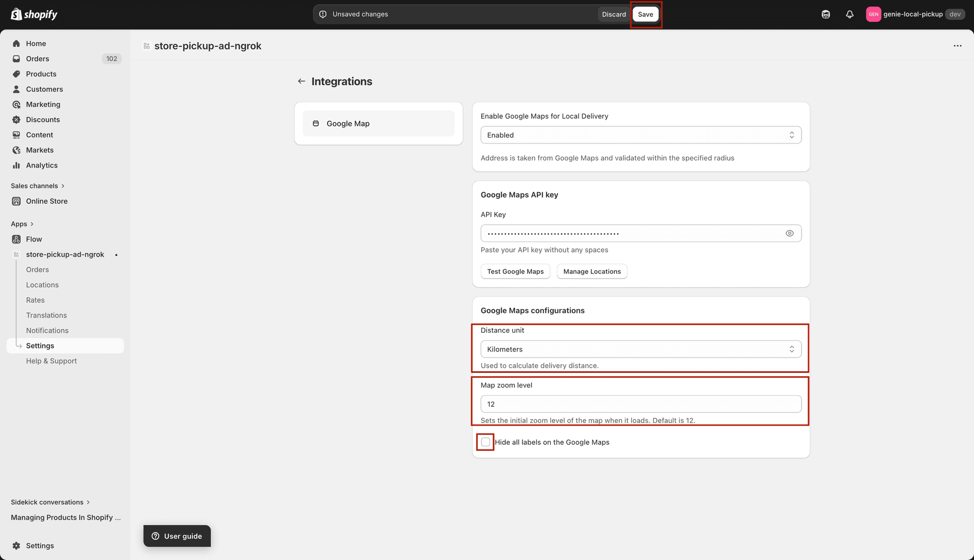
Task: Click the Analytics bar chart icon
Action: click(16, 165)
